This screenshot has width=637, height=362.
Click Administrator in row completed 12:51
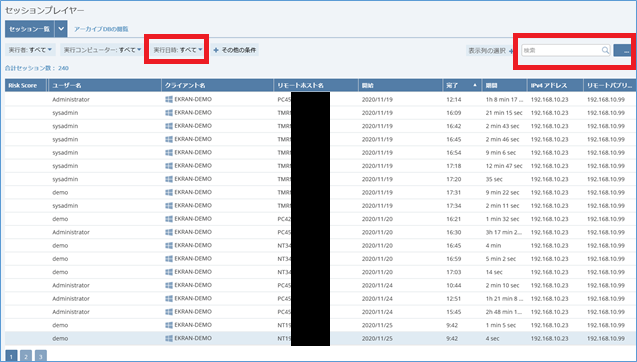(x=71, y=299)
